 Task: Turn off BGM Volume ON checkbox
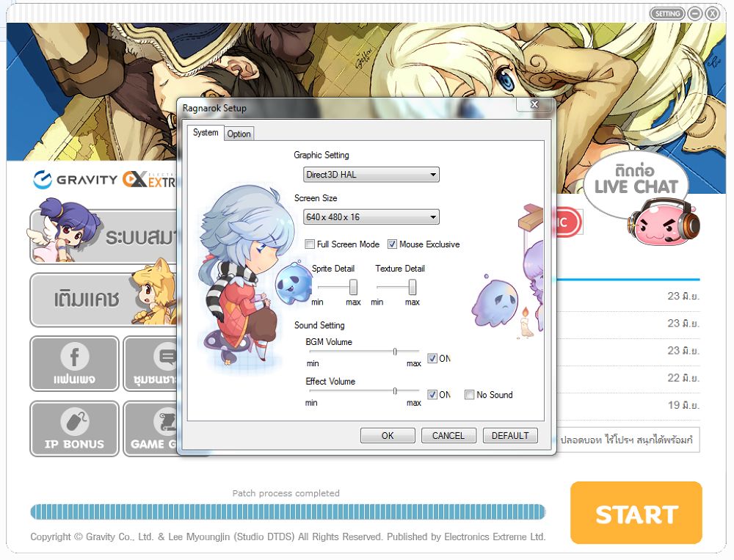(x=432, y=358)
